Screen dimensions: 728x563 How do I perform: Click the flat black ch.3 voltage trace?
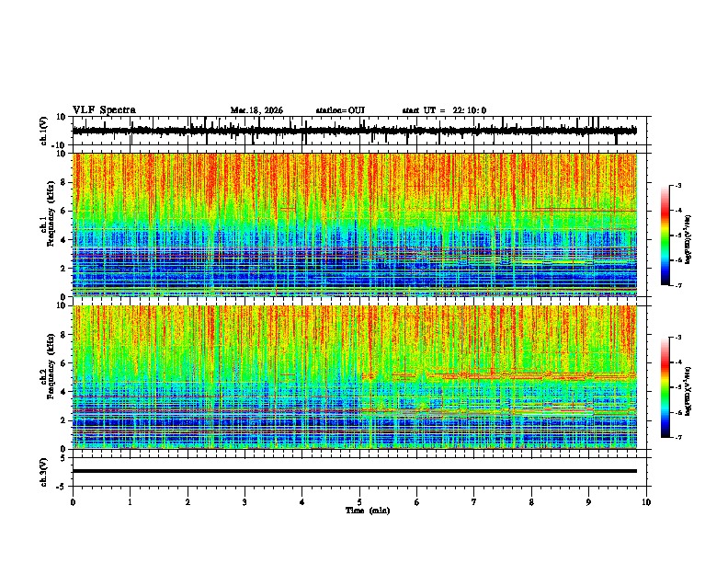[x=354, y=471]
